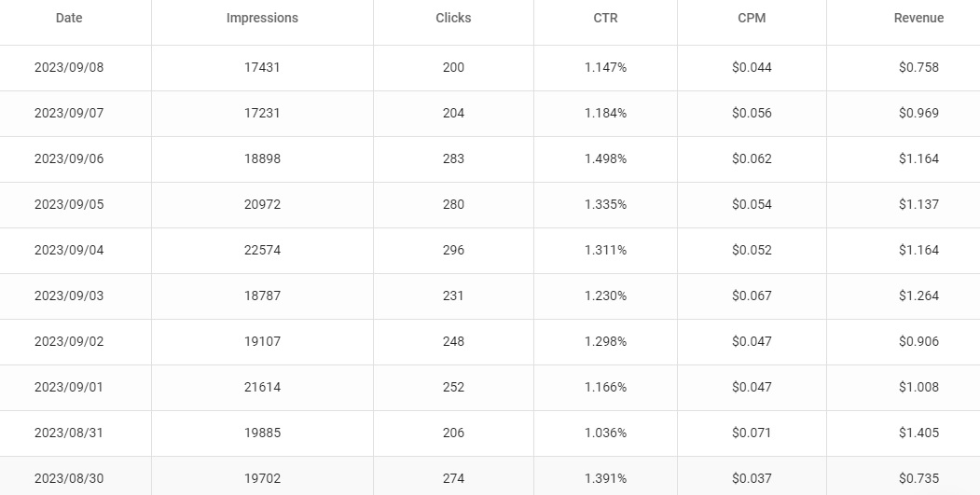Image resolution: width=980 pixels, height=495 pixels.
Task: Click the revenue value $1.405
Action: [x=918, y=433]
